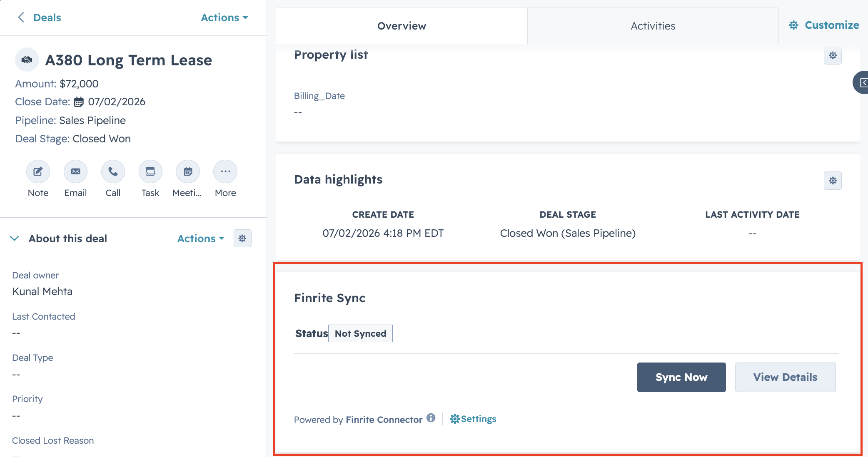Click the Pipeline value Sales Pipeline
Viewport: 868px width, 457px height.
click(92, 120)
